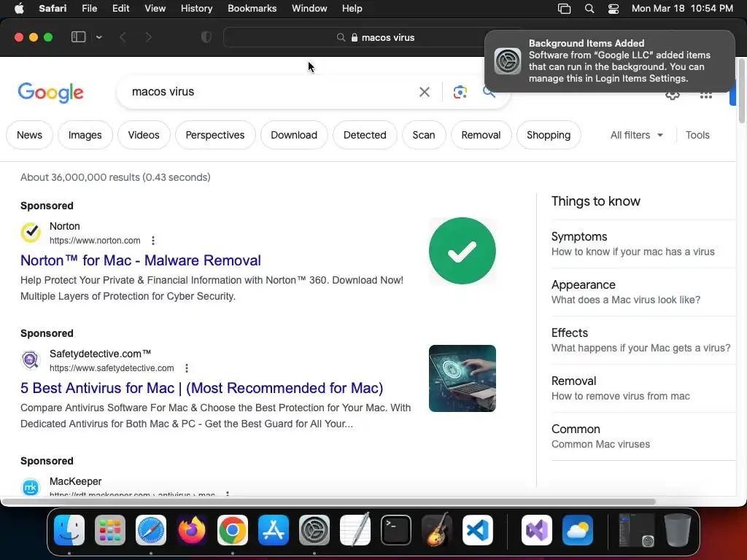The height and width of the screenshot is (560, 747).
Task: Select the Videos filter chip
Action: (144, 135)
